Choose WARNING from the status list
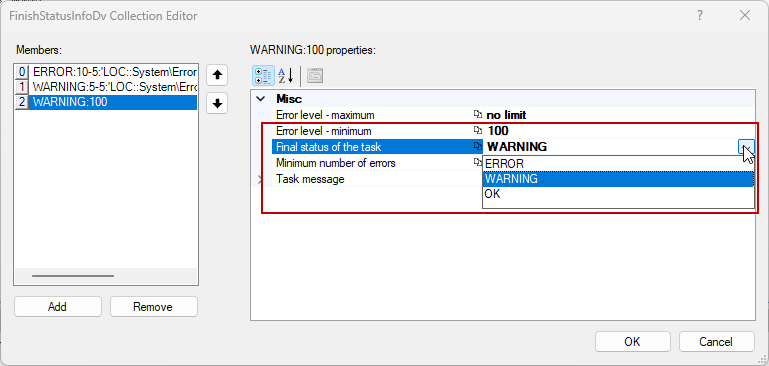Image resolution: width=769 pixels, height=366 pixels. pyautogui.click(x=618, y=179)
